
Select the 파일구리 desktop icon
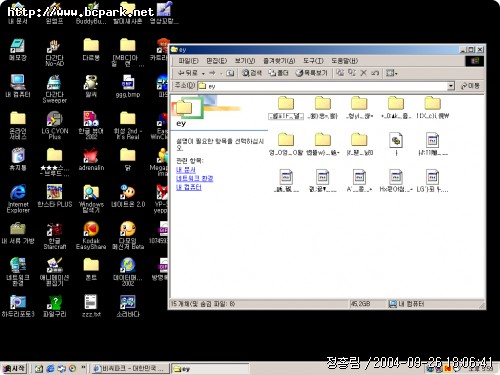point(55,305)
